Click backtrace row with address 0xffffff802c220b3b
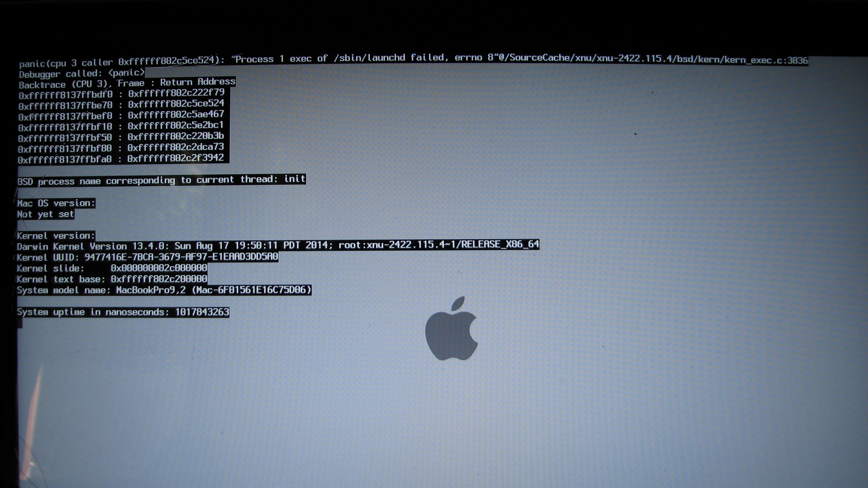This screenshot has width=868, height=488. point(121,137)
